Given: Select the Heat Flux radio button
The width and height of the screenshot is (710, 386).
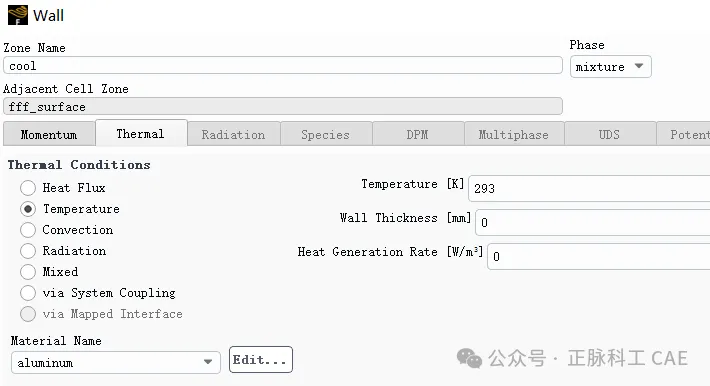Looking at the screenshot, I should coord(28,188).
